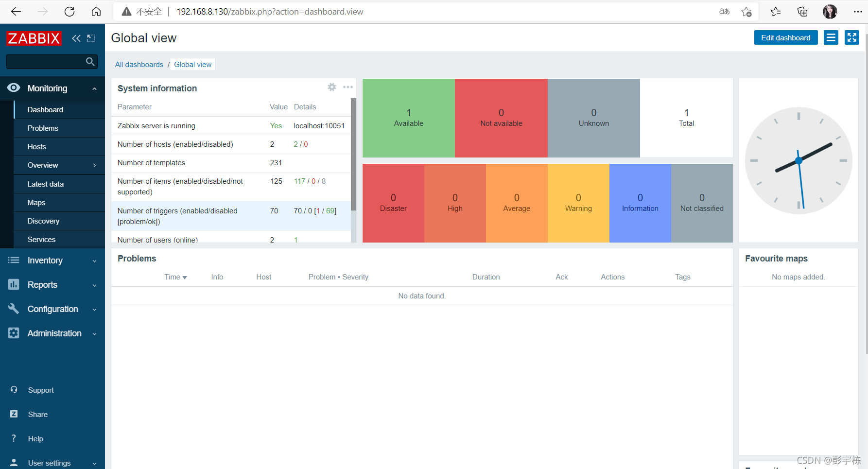Add page to favorites star icon
The width and height of the screenshot is (868, 469).
(x=746, y=12)
